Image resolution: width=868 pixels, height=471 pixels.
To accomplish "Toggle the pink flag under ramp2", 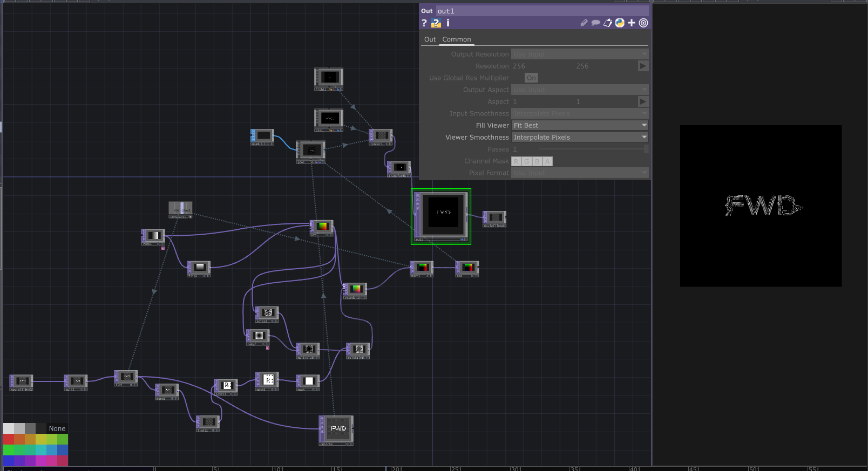I will [x=268, y=348].
